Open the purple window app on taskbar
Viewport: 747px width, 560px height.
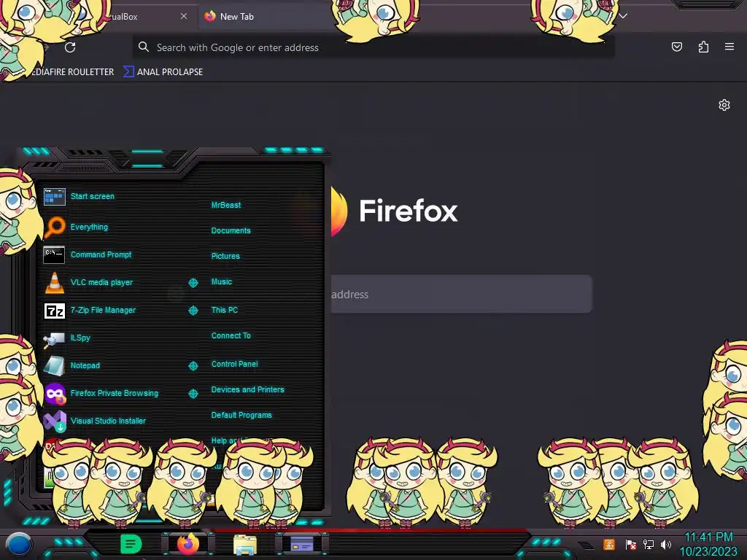pyautogui.click(x=302, y=544)
